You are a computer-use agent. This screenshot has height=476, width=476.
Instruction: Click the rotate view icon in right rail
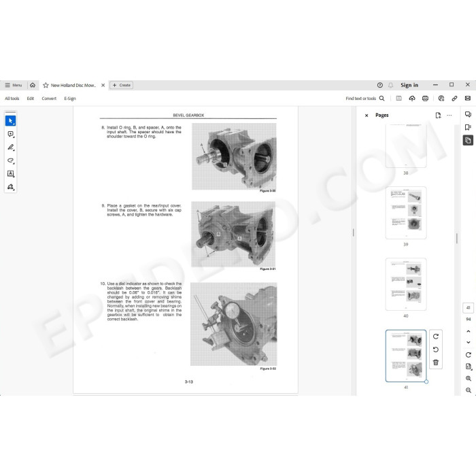click(468, 354)
